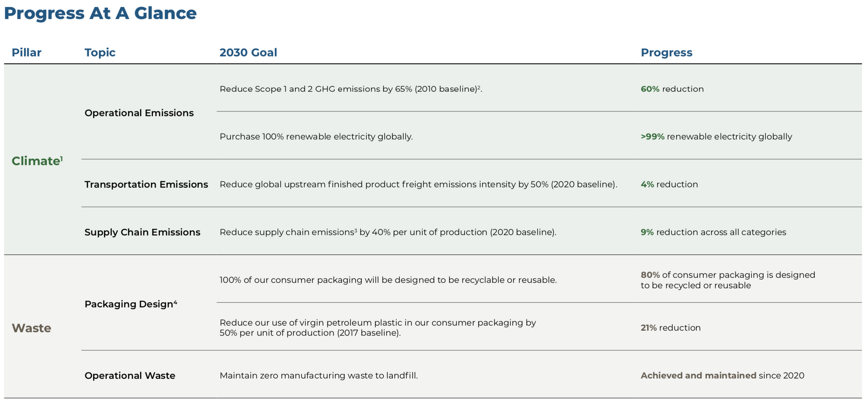Viewport: 868px width, 405px height.
Task: Click the Operational Waste topic
Action: [x=130, y=376]
